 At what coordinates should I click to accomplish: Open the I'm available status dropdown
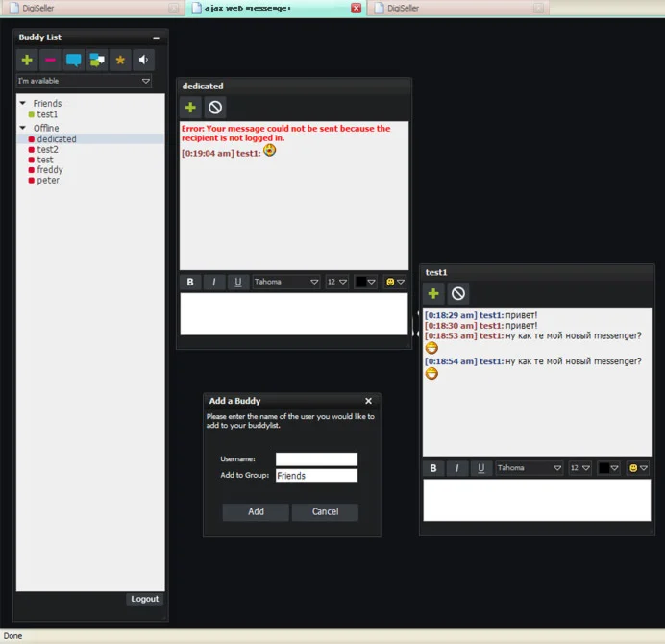[84, 81]
